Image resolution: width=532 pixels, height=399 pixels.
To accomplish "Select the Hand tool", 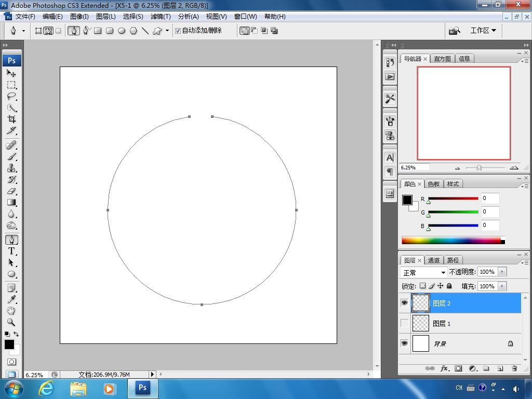I will pos(11,311).
